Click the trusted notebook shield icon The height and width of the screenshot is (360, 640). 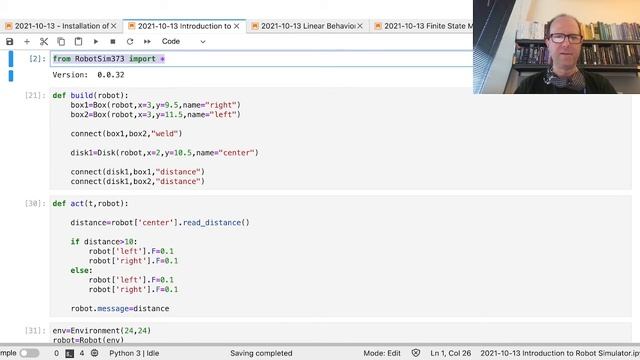(416, 353)
